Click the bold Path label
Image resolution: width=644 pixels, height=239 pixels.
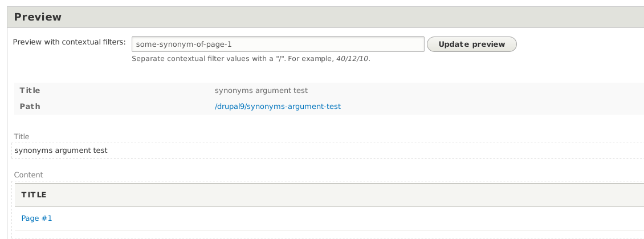pos(30,106)
